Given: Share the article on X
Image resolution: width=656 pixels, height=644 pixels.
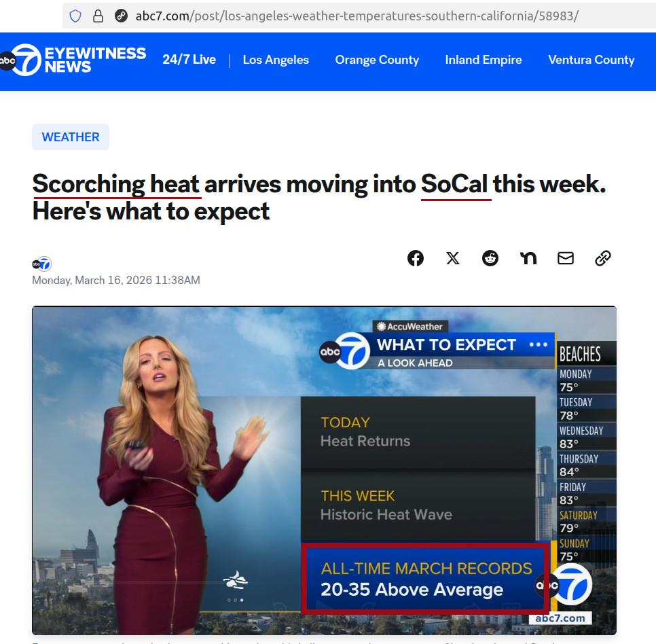Looking at the screenshot, I should pos(453,258).
